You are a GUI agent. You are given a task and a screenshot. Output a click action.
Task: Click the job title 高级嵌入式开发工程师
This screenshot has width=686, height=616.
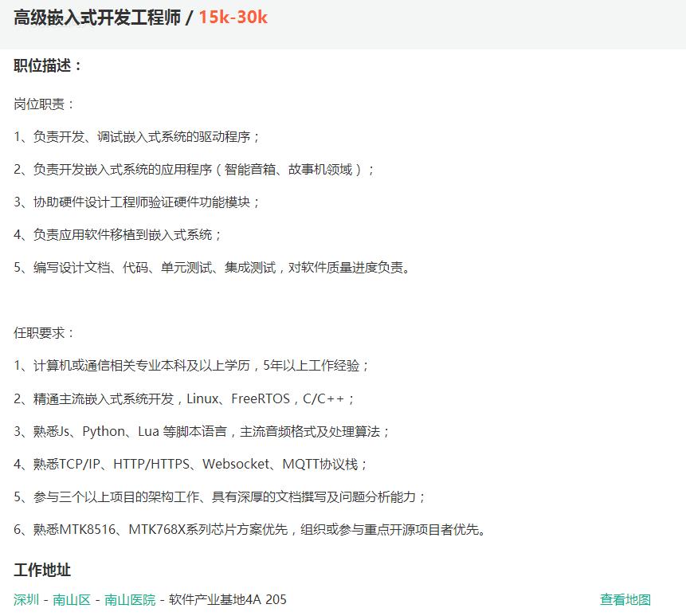97,18
